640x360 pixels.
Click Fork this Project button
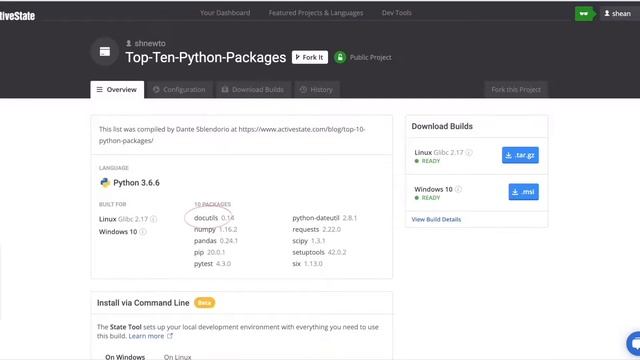516,90
